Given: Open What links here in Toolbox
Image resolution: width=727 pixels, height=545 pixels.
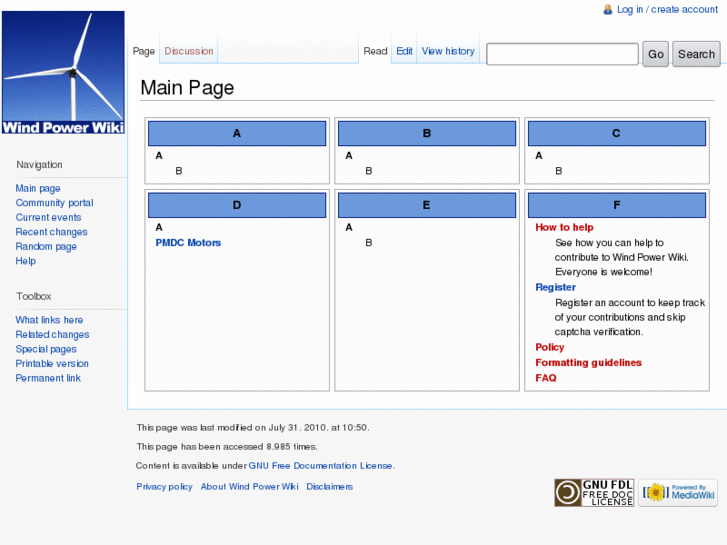Looking at the screenshot, I should click(49, 320).
